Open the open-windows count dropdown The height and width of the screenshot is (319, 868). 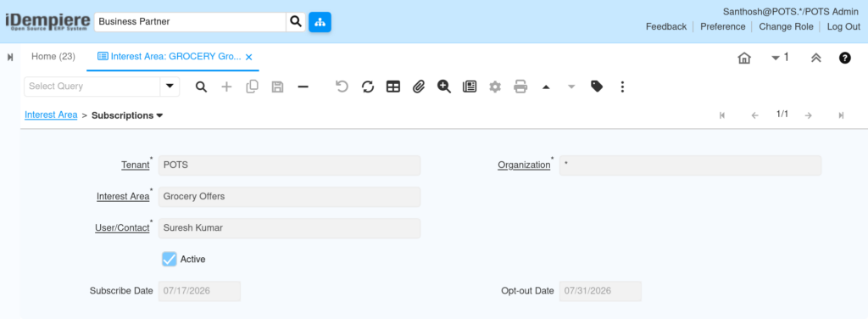pos(780,57)
